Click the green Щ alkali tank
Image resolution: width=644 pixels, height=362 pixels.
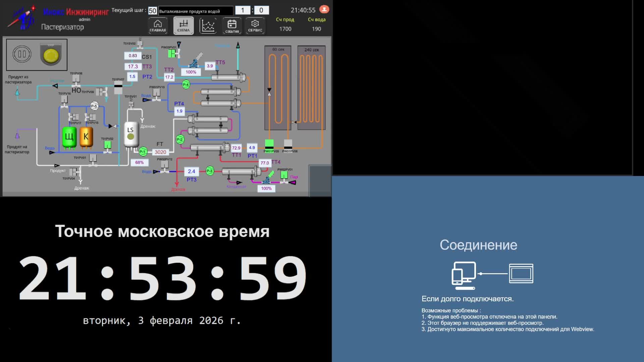69,137
